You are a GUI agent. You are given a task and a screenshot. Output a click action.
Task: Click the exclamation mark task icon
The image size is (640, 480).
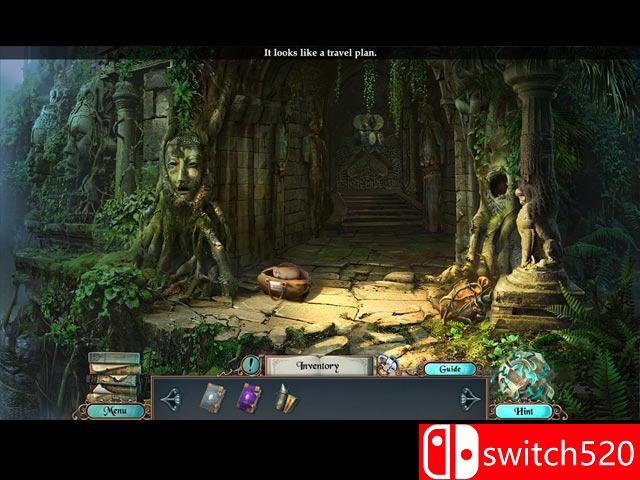click(x=250, y=366)
